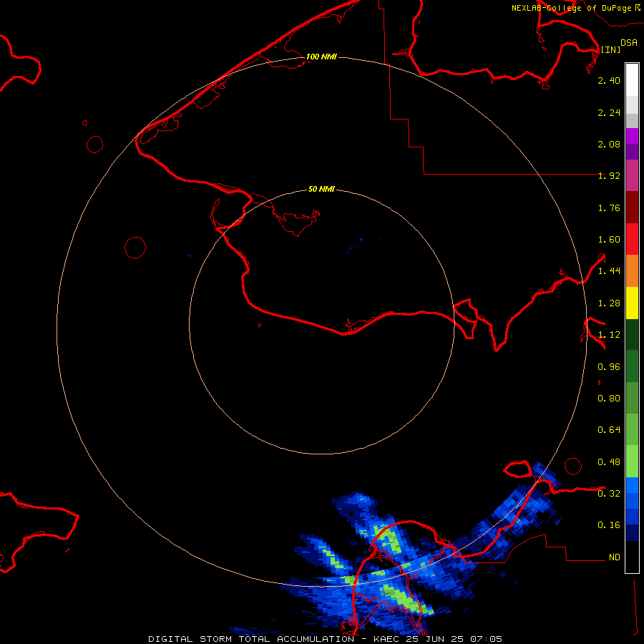Image resolution: width=644 pixels, height=644 pixels.
Task: Click the yellow swatch in the legend
Action: tap(632, 303)
